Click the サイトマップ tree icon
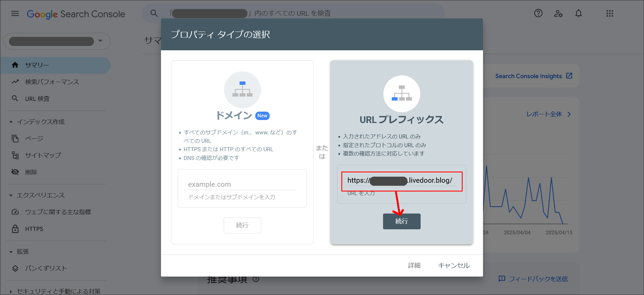Screen dimensions: 644x295 coord(15,155)
